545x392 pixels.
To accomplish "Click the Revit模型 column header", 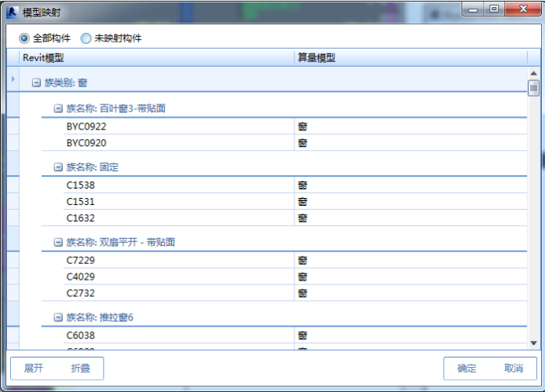I will click(157, 57).
